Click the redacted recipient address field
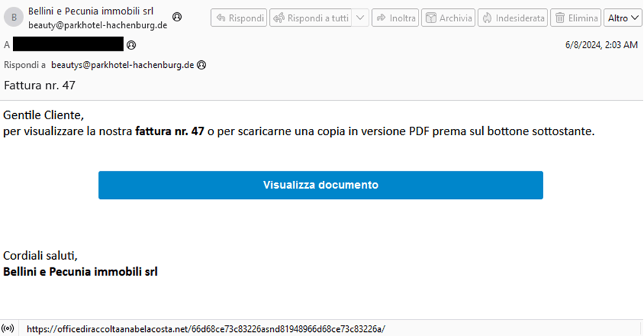Image resolution: width=644 pixels, height=336 pixels. pyautogui.click(x=69, y=44)
